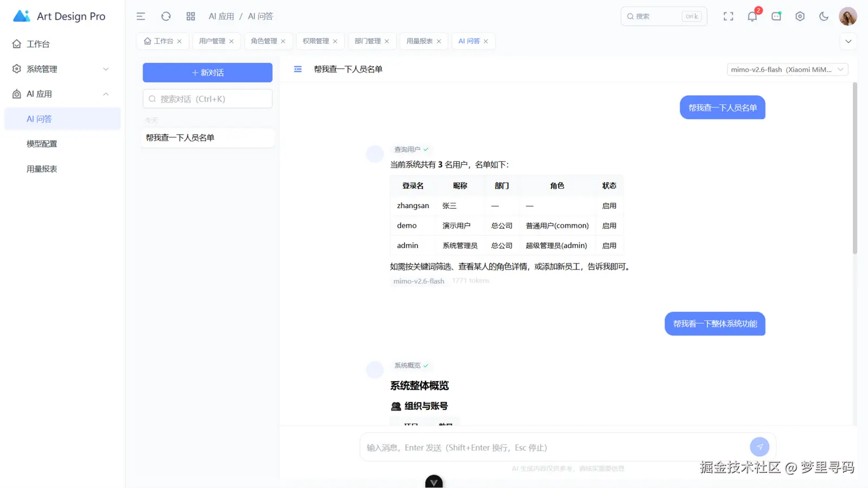Start a new chat with 新对话

click(x=207, y=73)
